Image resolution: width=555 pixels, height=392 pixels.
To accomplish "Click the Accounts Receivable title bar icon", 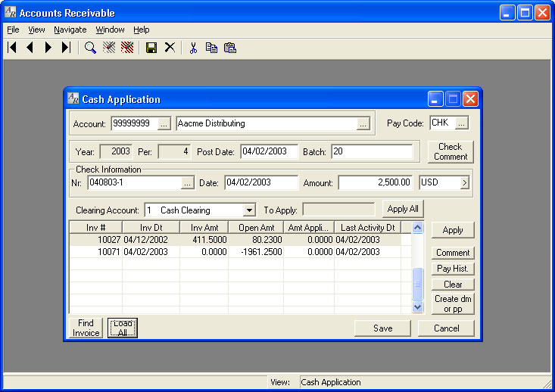I will (11, 12).
